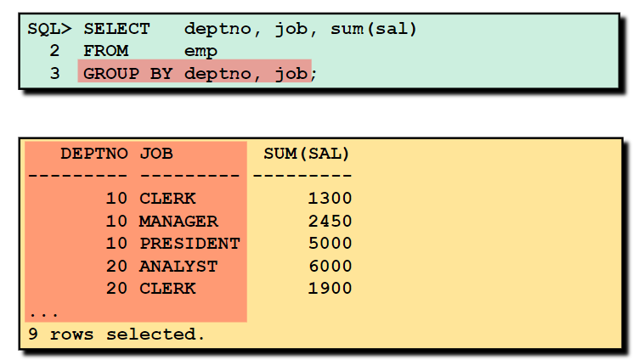This screenshot has height=360, width=644.
Task: Select the PRESIDENT job row
Action: pyautogui.click(x=189, y=244)
